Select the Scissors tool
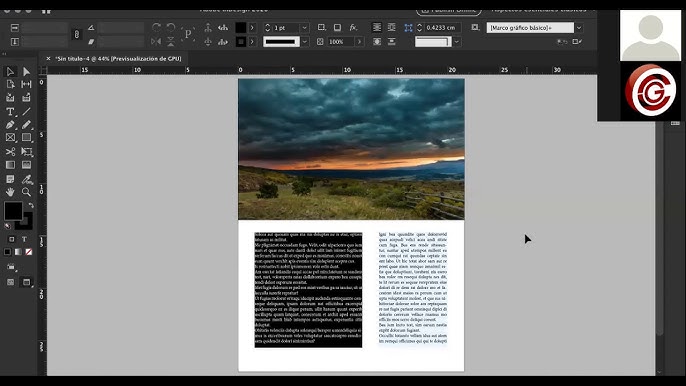The height and width of the screenshot is (386, 686). point(10,152)
